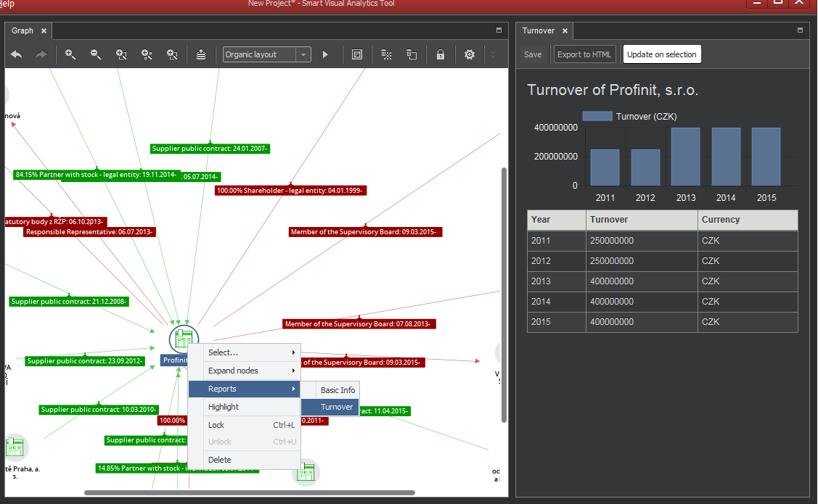
Task: Toggle the Update on selection button
Action: point(661,54)
